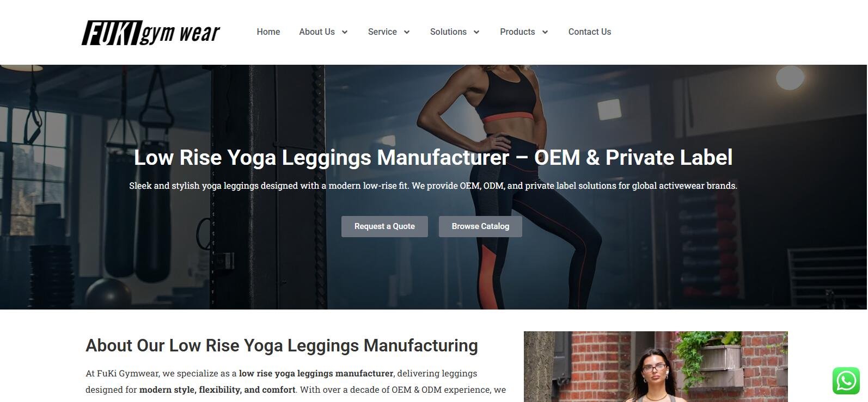Click the hero heading about yoga leggings

pyautogui.click(x=433, y=158)
